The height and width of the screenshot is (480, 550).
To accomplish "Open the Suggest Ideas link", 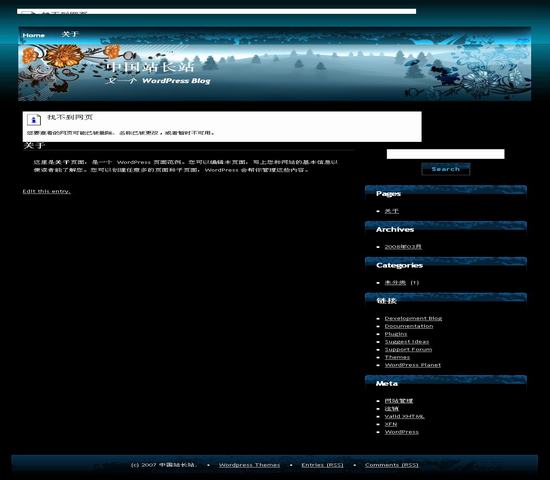I will coord(407,342).
